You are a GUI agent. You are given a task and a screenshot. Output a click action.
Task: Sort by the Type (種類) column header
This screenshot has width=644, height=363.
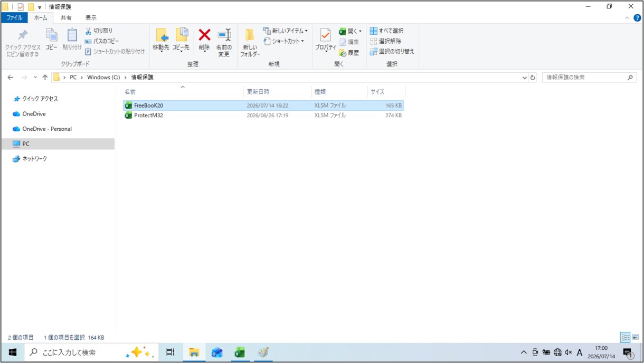pos(339,91)
